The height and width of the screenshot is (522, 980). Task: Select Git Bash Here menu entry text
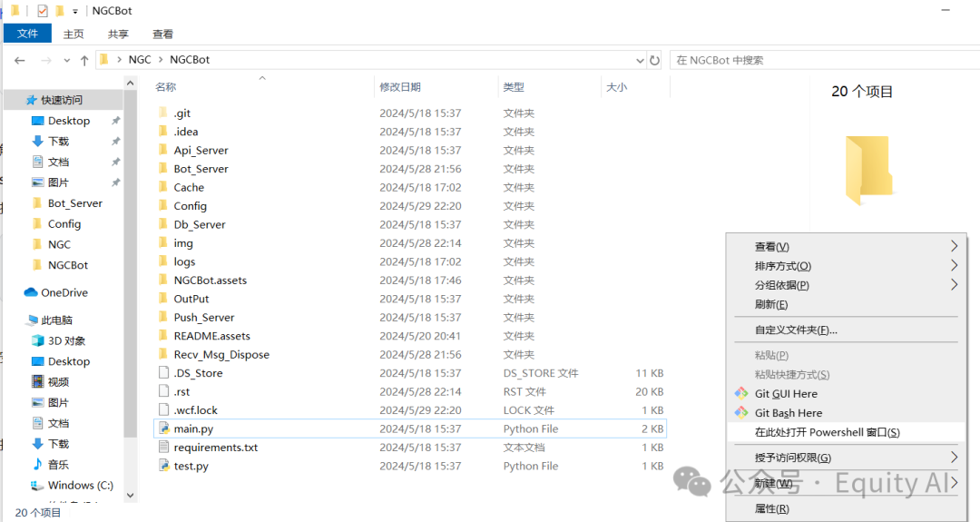[x=789, y=412]
